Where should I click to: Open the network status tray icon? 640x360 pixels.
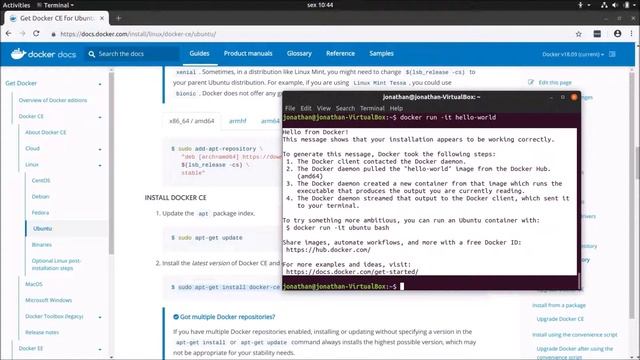click(604, 5)
